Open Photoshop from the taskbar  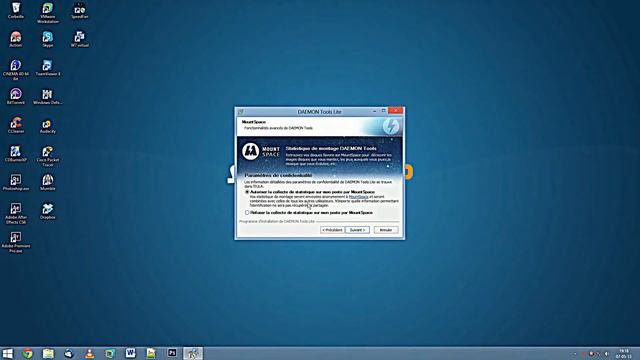[x=172, y=353]
